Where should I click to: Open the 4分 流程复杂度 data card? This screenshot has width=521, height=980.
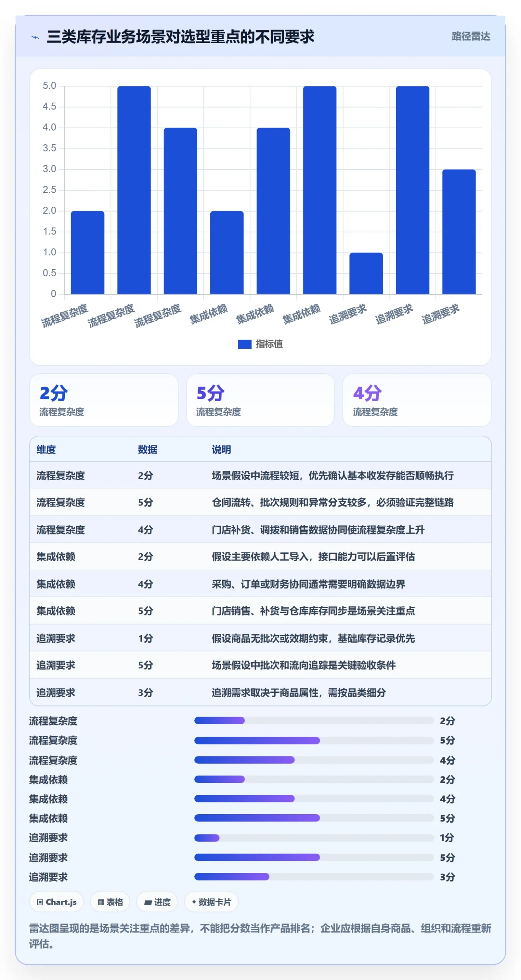coord(417,400)
